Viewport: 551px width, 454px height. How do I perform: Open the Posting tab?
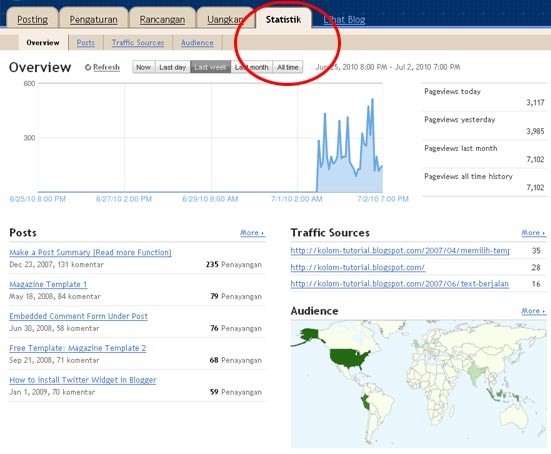32,19
